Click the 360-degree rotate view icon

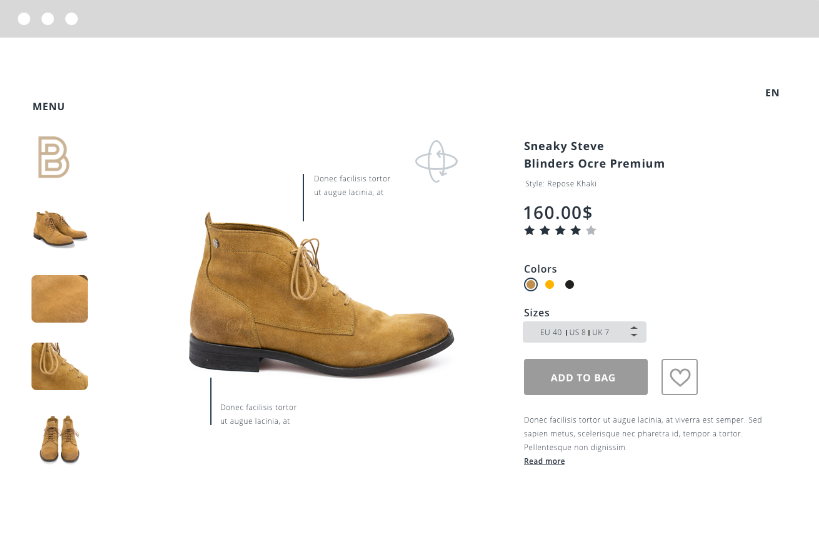(436, 161)
